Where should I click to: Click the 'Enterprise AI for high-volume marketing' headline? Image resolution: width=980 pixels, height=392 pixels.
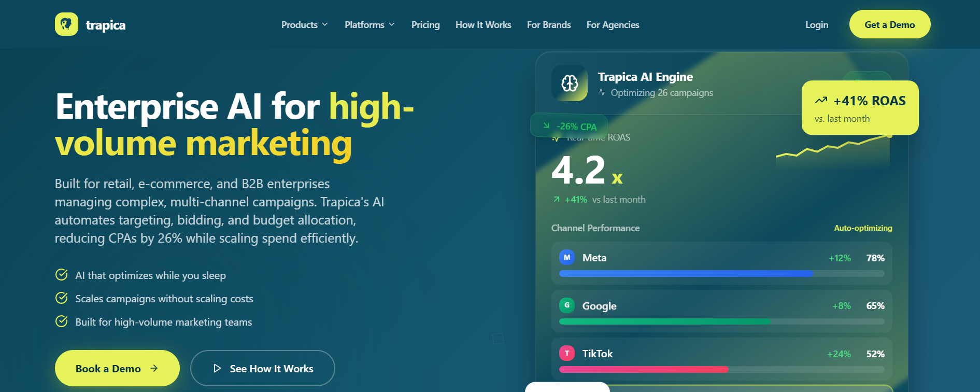(x=234, y=124)
